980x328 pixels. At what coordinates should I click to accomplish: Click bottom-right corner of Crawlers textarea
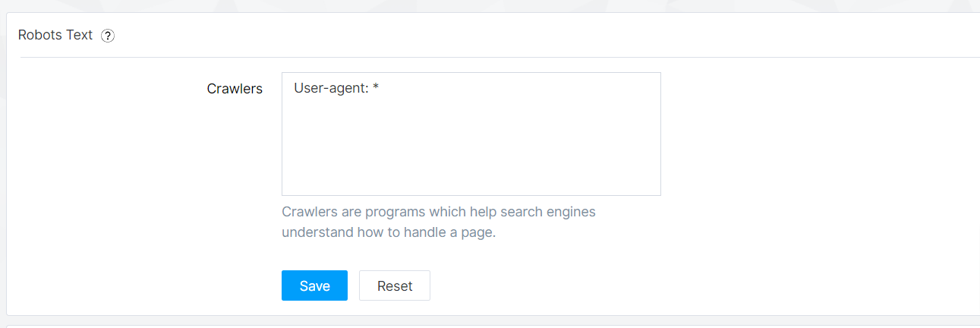point(657,191)
